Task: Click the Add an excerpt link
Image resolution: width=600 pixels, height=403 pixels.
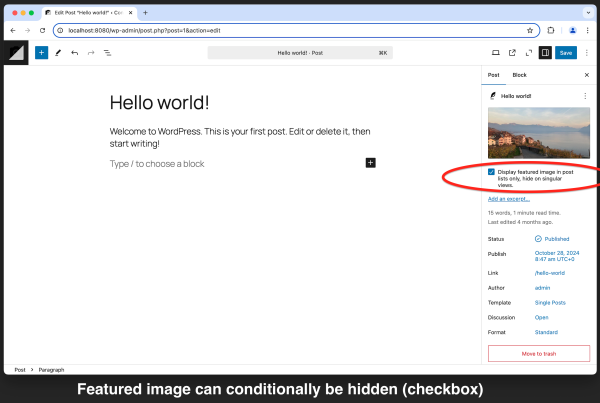Action: coord(509,199)
